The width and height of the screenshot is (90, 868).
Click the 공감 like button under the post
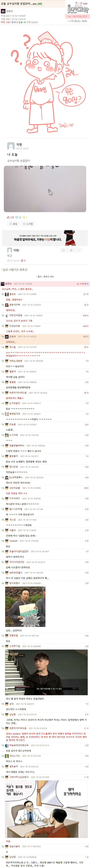coord(13,224)
